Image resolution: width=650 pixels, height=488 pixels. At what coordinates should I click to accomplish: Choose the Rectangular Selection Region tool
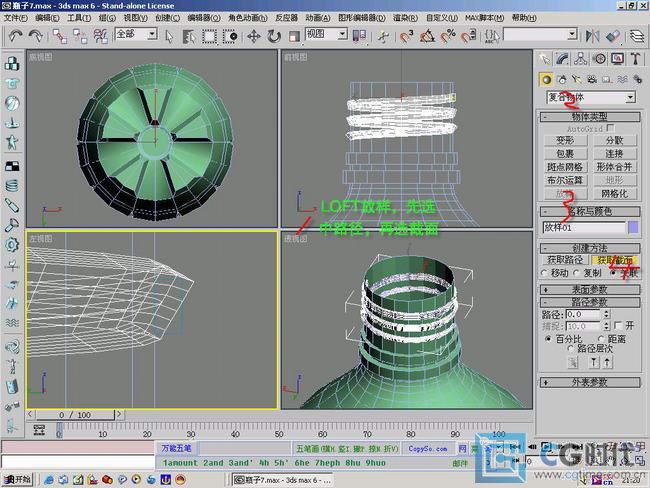point(209,36)
